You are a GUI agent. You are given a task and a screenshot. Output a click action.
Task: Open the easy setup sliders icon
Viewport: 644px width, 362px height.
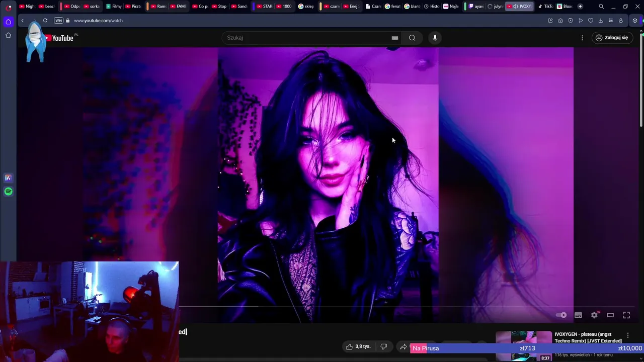click(611, 21)
